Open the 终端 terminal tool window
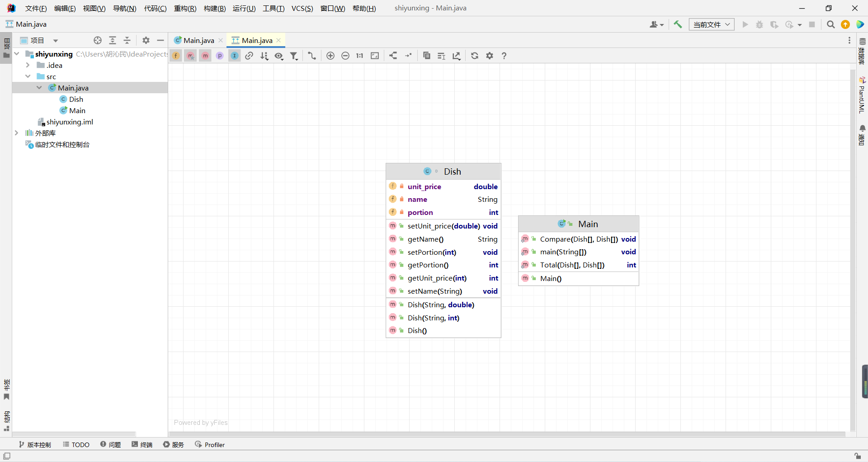 (x=142, y=444)
